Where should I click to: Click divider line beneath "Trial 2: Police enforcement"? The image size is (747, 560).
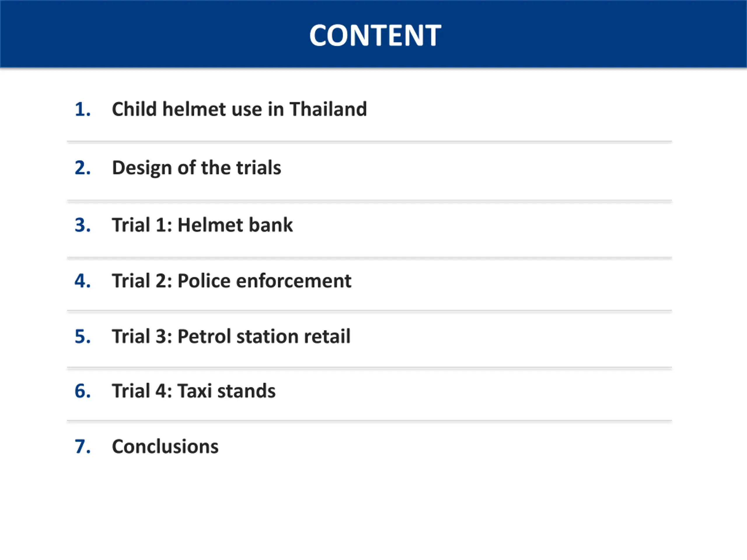point(369,311)
